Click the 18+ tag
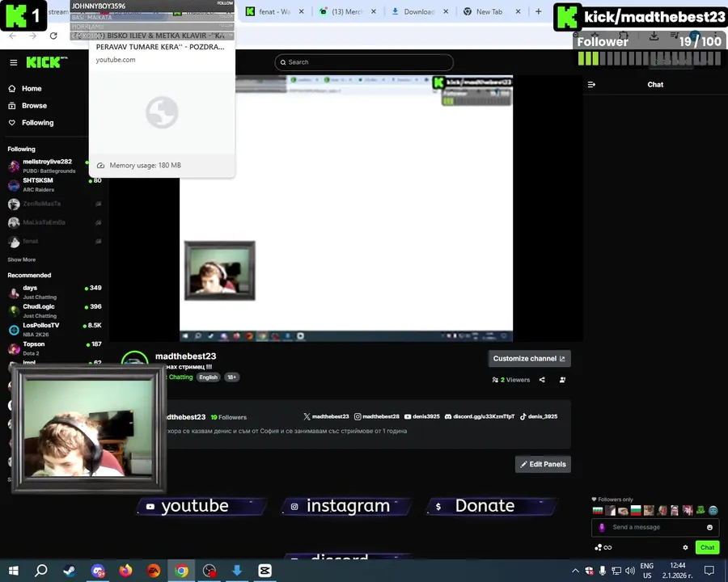 coord(231,377)
